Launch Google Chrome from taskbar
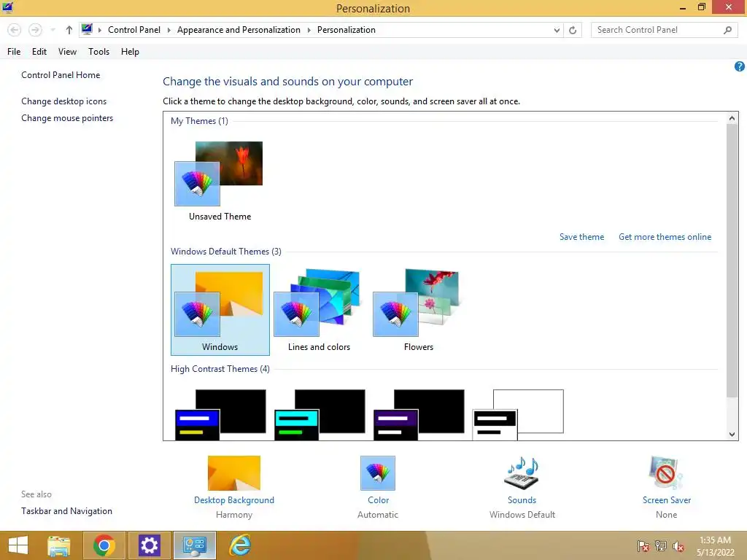This screenshot has height=560, width=747. 104,545
